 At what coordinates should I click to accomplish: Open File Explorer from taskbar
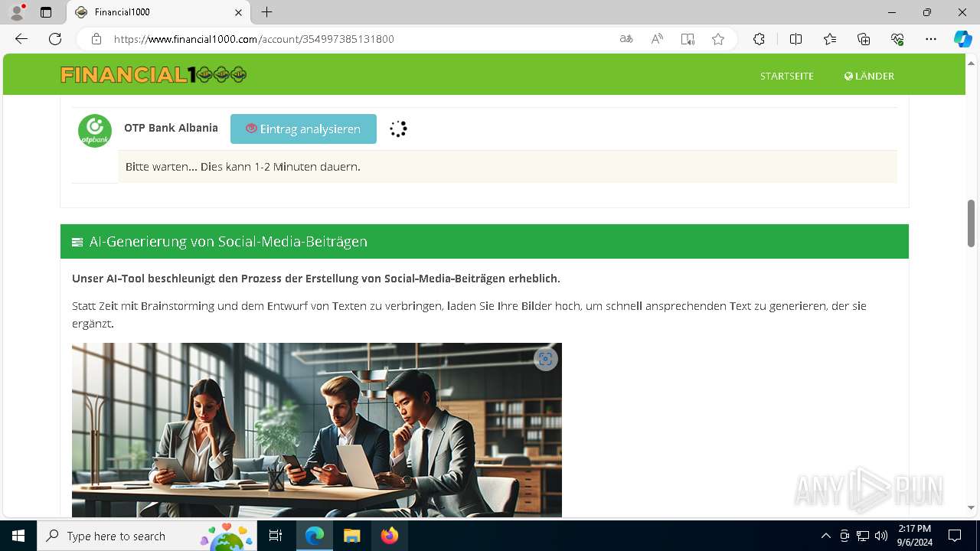coord(351,536)
